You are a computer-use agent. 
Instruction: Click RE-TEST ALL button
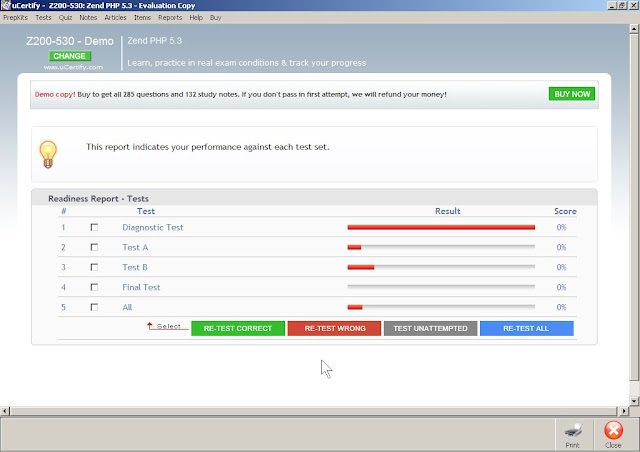(x=527, y=328)
